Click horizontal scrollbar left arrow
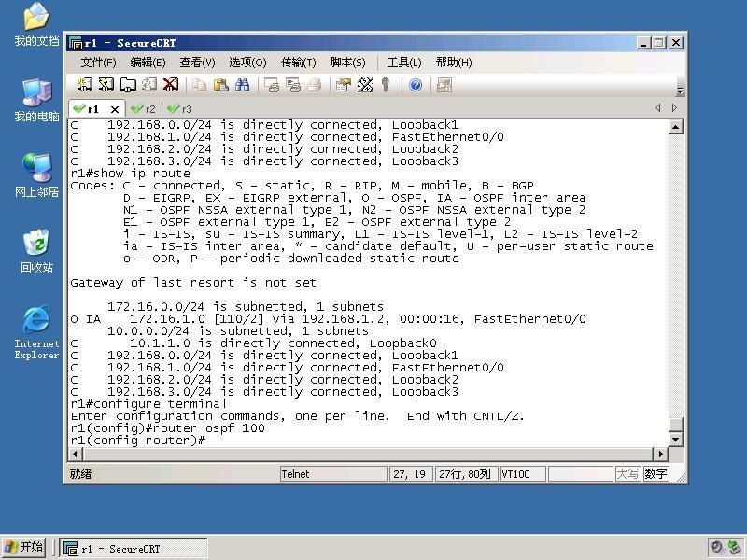This screenshot has height=560, width=747. click(x=75, y=455)
